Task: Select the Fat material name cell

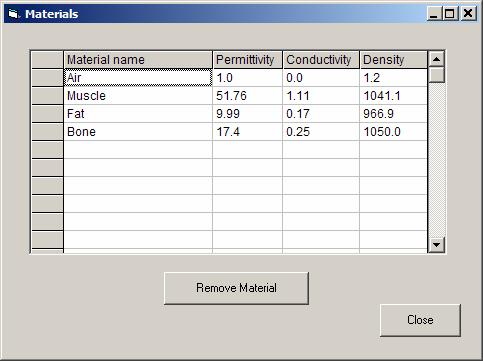Action: [138, 114]
